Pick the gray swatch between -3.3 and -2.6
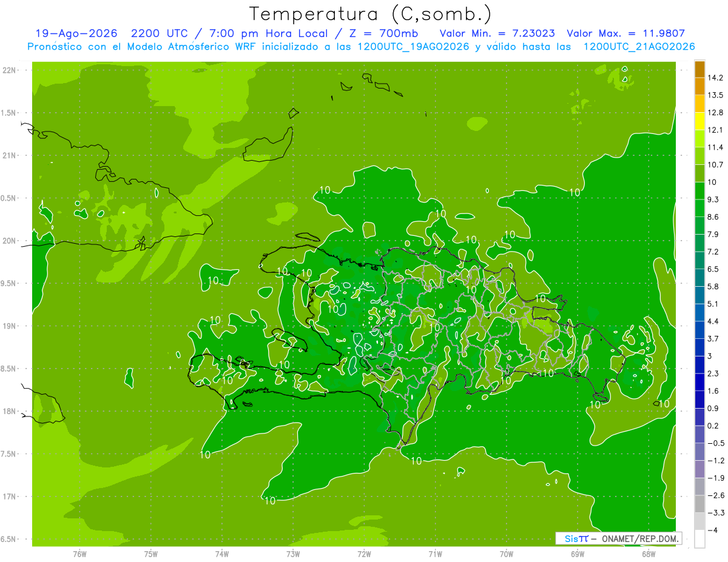Screen dimensions: 728x562 point(699,504)
